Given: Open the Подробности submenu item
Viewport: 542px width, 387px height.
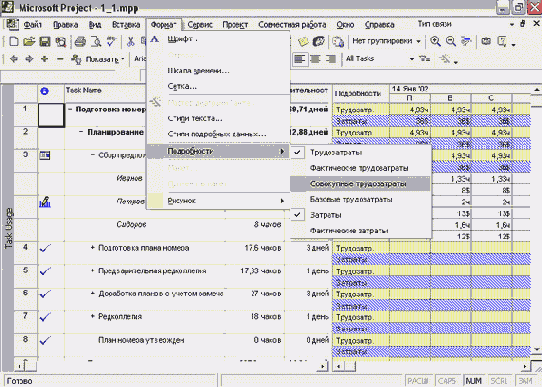Looking at the screenshot, I should [x=218, y=151].
